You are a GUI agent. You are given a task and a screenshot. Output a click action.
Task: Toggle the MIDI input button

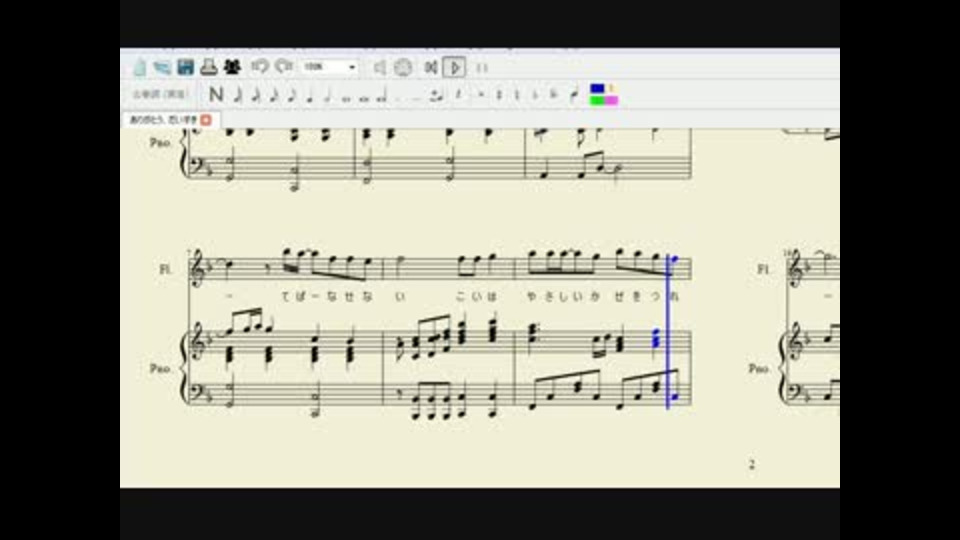(403, 67)
